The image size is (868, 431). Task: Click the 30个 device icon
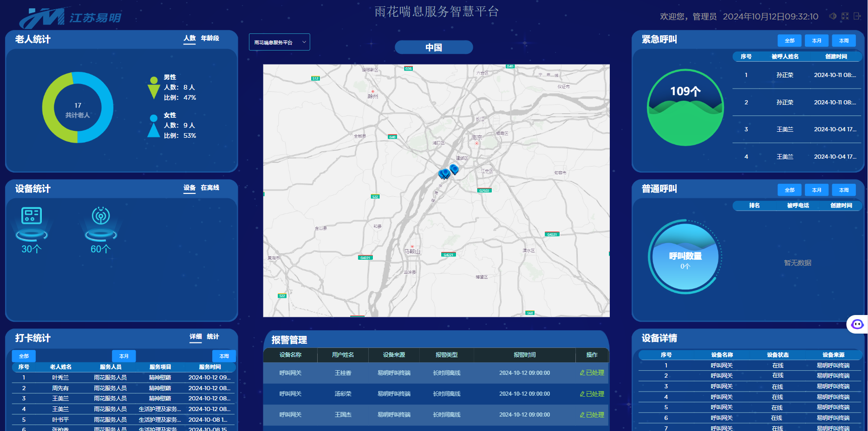click(x=32, y=223)
